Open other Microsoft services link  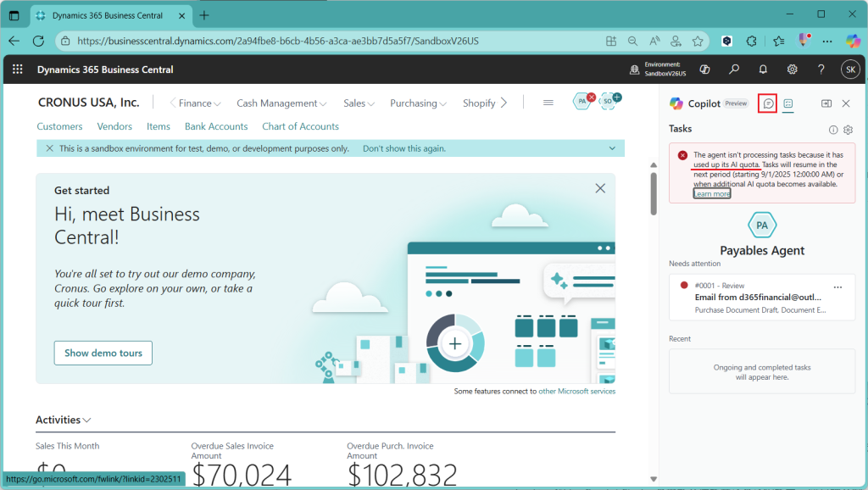pos(576,392)
